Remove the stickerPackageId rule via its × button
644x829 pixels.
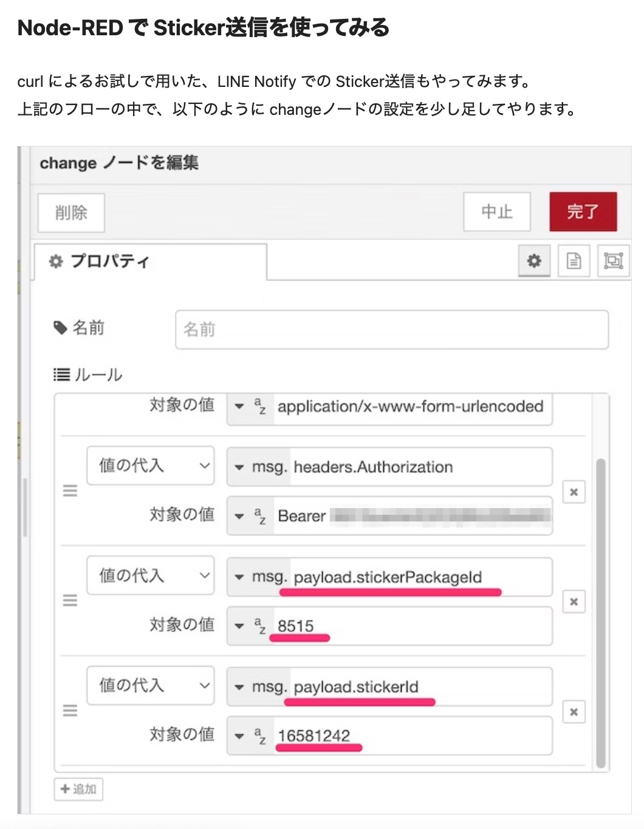pyautogui.click(x=573, y=602)
